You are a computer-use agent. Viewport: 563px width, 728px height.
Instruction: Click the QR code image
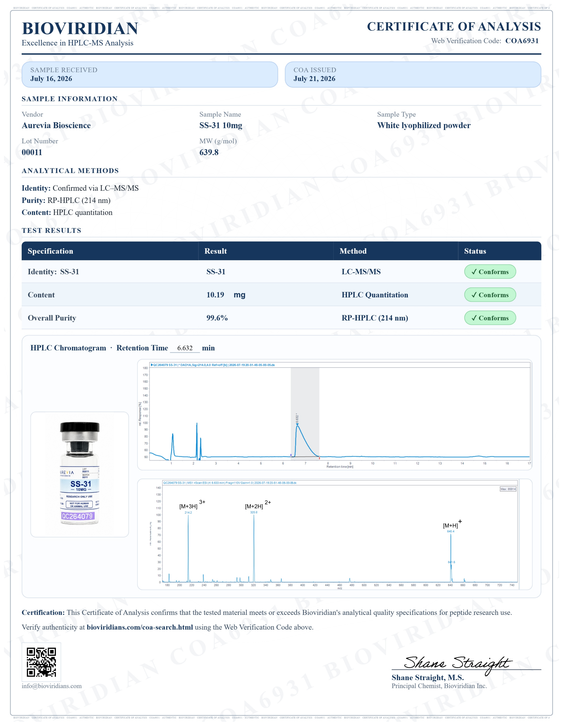click(41, 662)
